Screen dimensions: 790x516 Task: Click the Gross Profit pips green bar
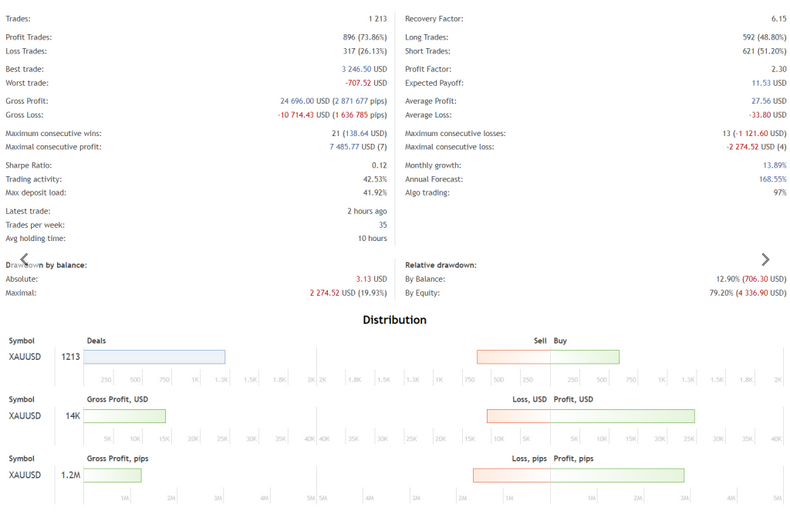[x=112, y=475]
